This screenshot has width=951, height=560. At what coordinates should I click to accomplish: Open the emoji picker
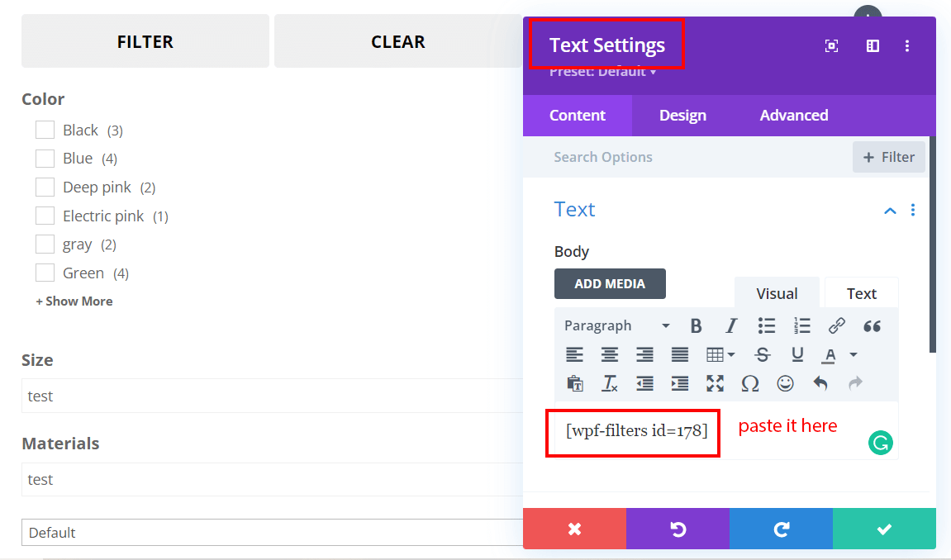(x=786, y=383)
